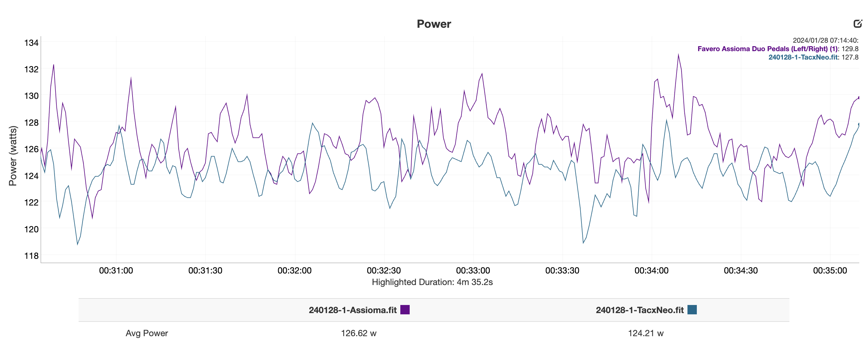Click the 132 y-axis tick label
Screen dimensions: 868x358
31,70
